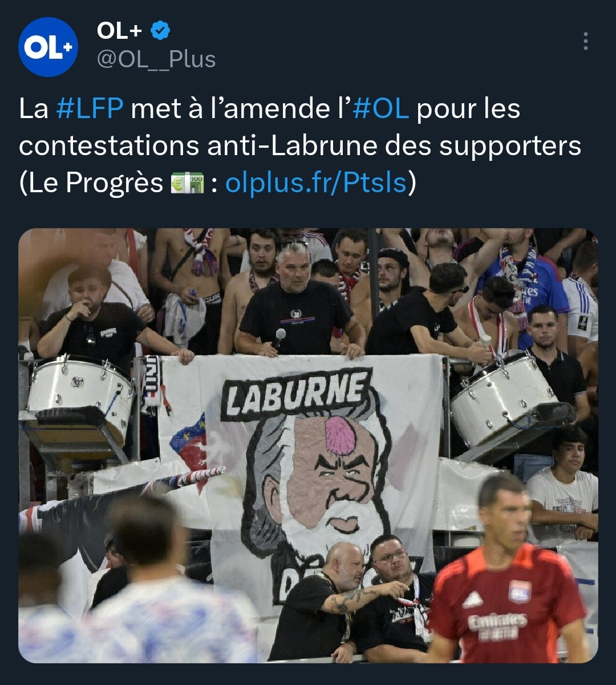Open the OL+ profile avatar
616x685 pixels.
tap(48, 47)
